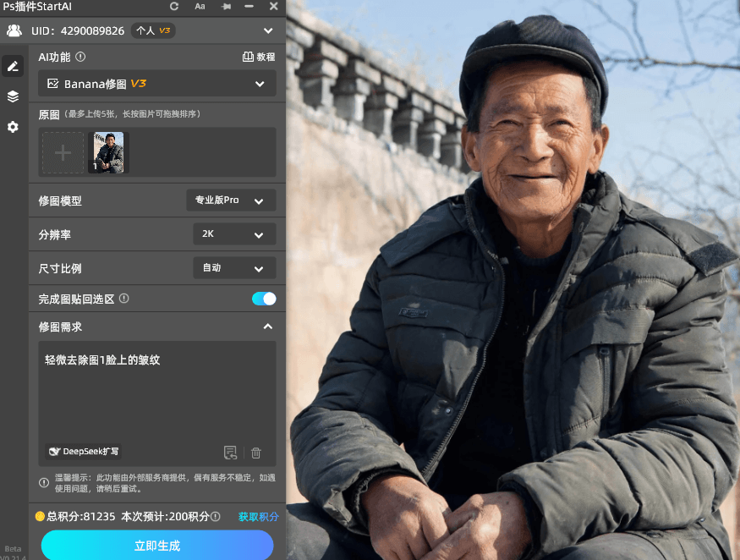Click the Aa text size icon in title bar
Screen dimensions: 740x560
pyautogui.click(x=200, y=7)
